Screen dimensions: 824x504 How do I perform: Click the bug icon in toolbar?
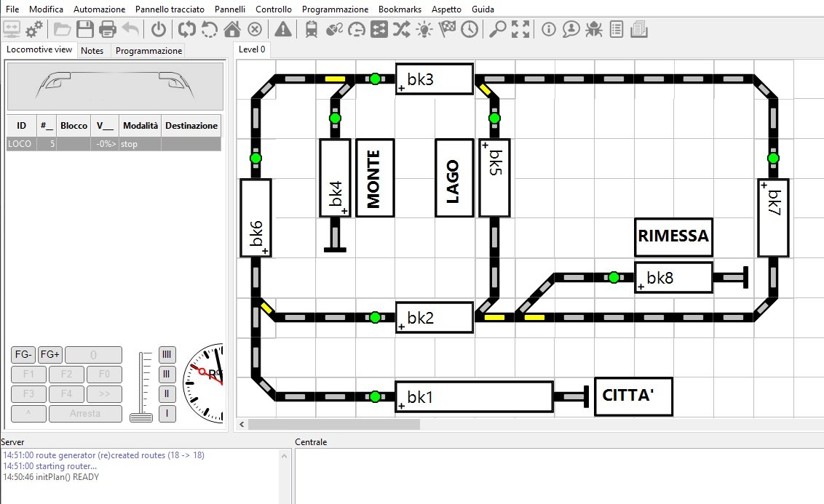[594, 29]
